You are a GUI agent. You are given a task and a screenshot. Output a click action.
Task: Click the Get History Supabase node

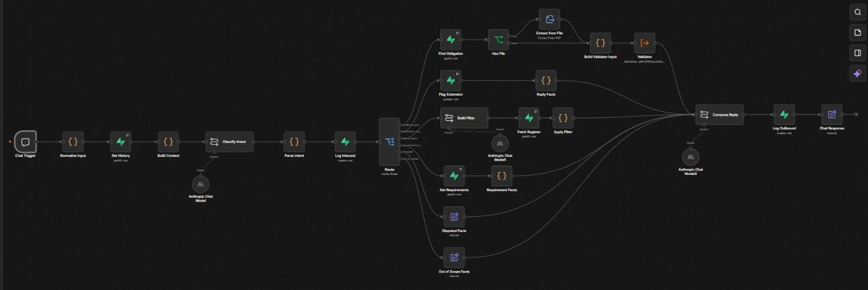[120, 142]
